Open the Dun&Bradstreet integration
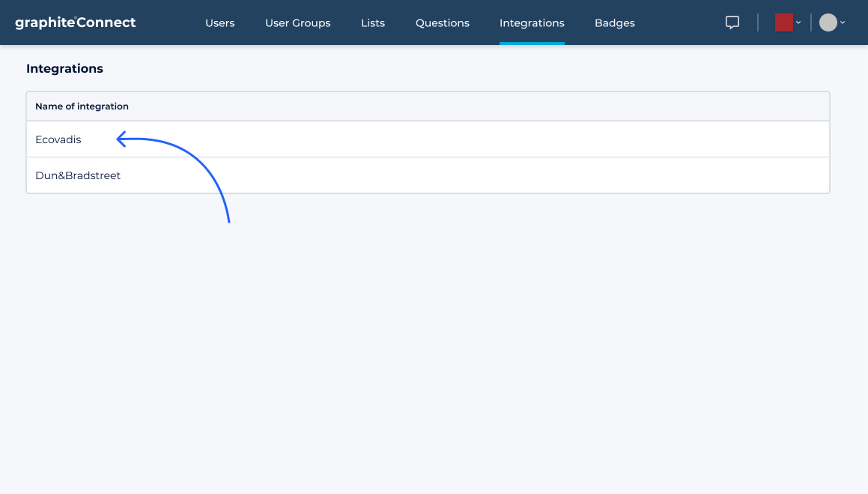The height and width of the screenshot is (494, 868). (x=78, y=175)
